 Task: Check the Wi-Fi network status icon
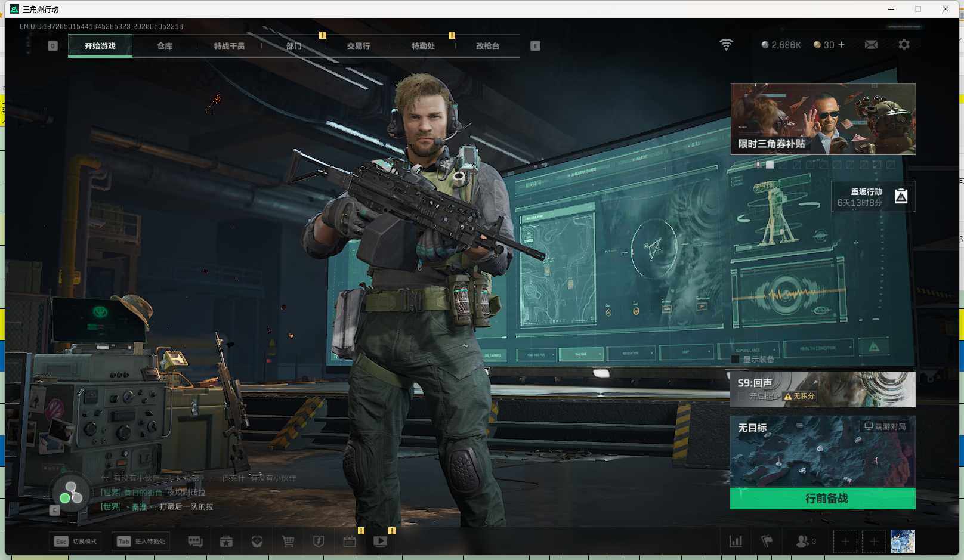[726, 45]
